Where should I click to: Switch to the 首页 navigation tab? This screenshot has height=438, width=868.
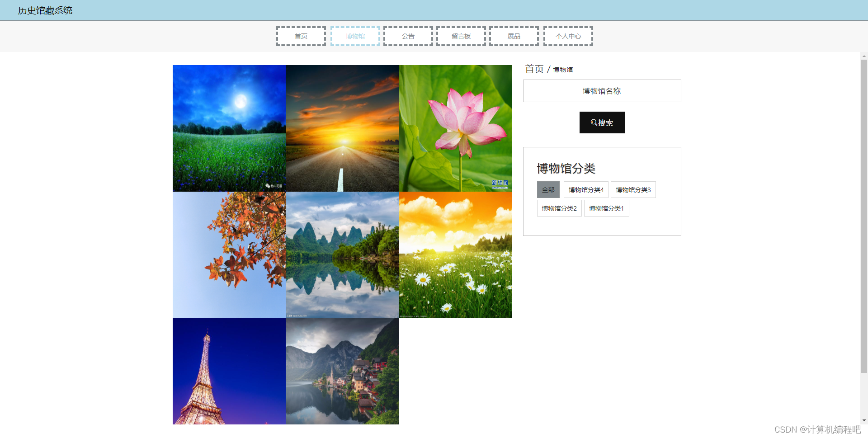[301, 36]
